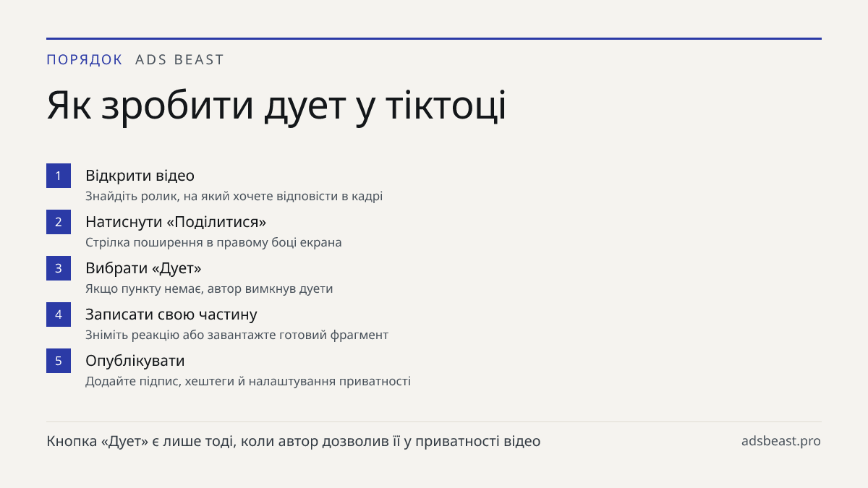Image resolution: width=868 pixels, height=488 pixels.
Task: Click the «ADS BEAST» brand text
Action: [x=180, y=60]
